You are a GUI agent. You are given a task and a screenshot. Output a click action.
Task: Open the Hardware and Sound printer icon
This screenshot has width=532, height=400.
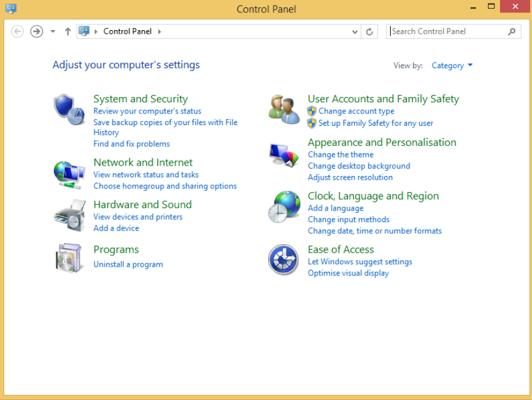tap(70, 216)
